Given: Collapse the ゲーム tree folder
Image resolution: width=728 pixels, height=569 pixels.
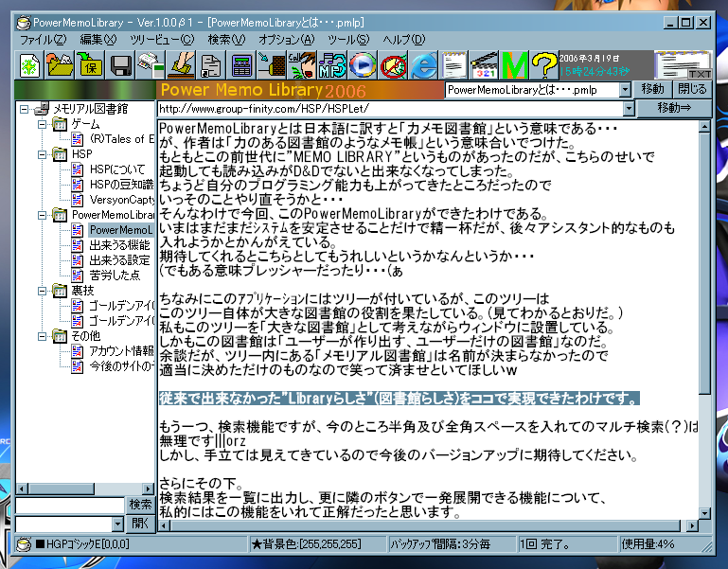Looking at the screenshot, I should pyautogui.click(x=42, y=124).
